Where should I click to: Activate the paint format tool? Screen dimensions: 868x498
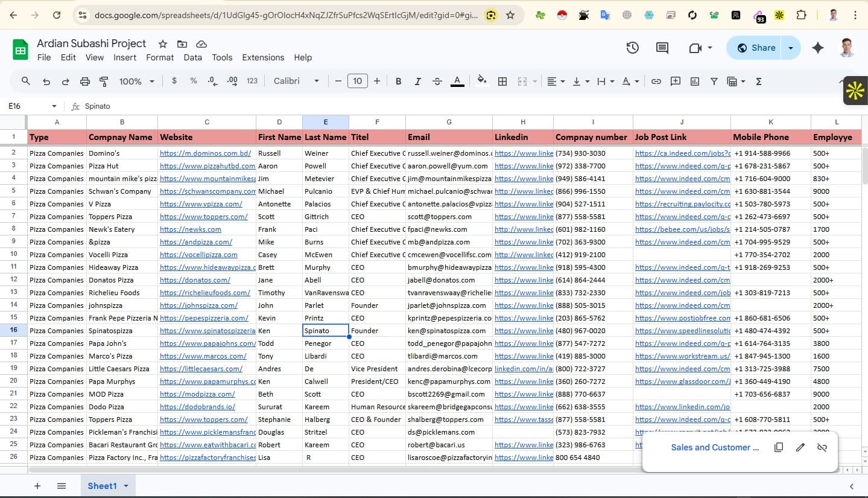104,81
